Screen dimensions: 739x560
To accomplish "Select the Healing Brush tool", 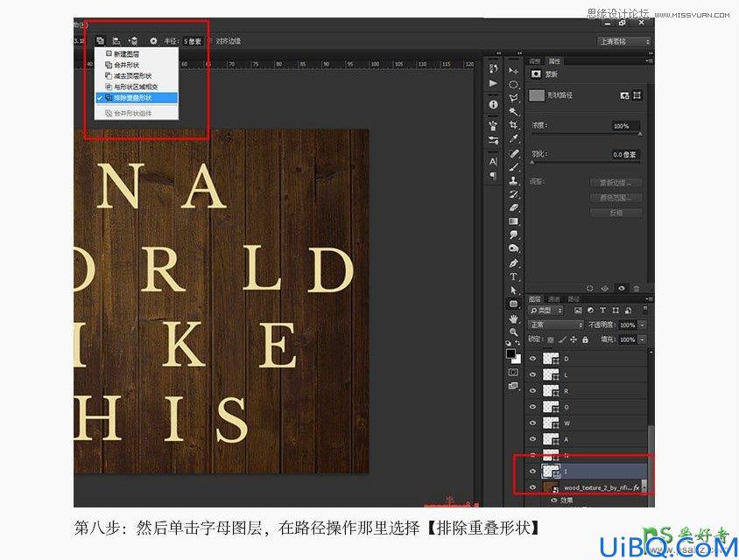I will 513,153.
